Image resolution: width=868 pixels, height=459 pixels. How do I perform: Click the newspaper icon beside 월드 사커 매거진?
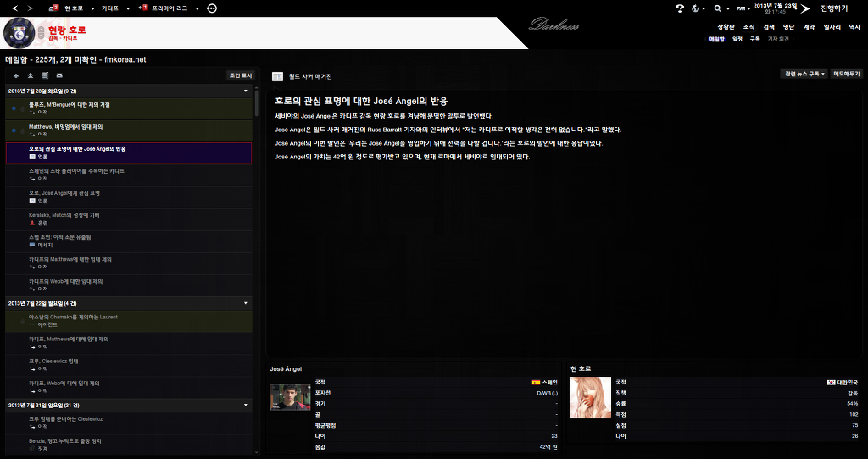pos(277,77)
